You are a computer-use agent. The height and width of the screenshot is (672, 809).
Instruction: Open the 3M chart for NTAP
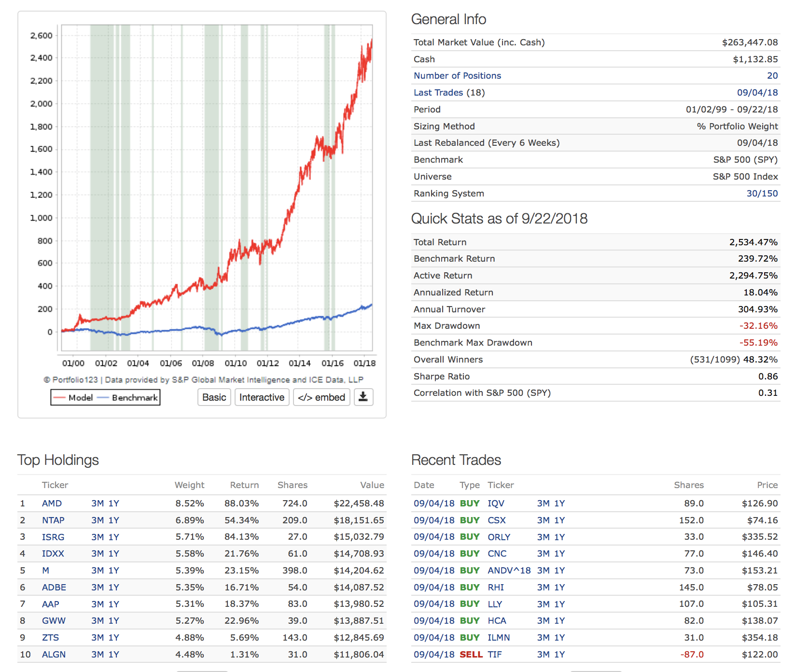point(98,520)
